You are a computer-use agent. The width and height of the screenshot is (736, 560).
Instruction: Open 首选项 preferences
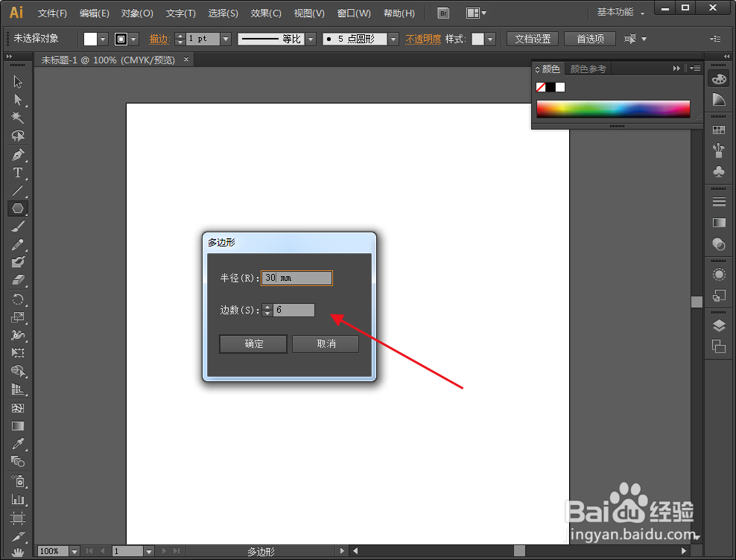click(590, 39)
